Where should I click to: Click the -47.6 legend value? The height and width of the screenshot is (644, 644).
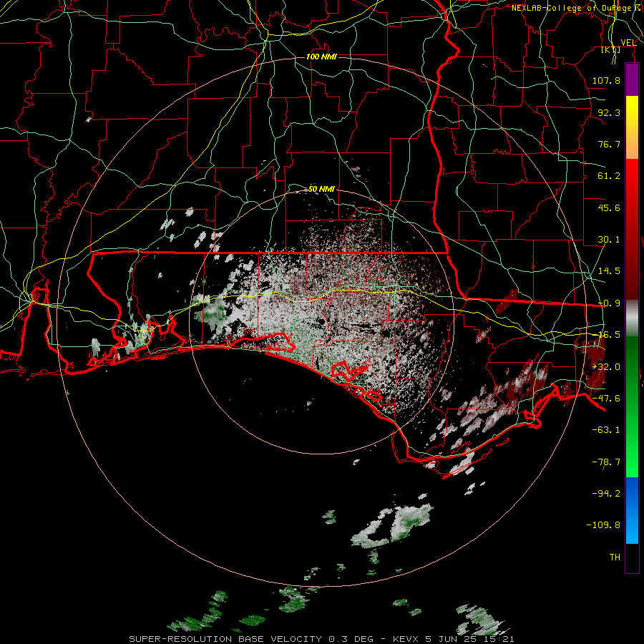(606, 399)
